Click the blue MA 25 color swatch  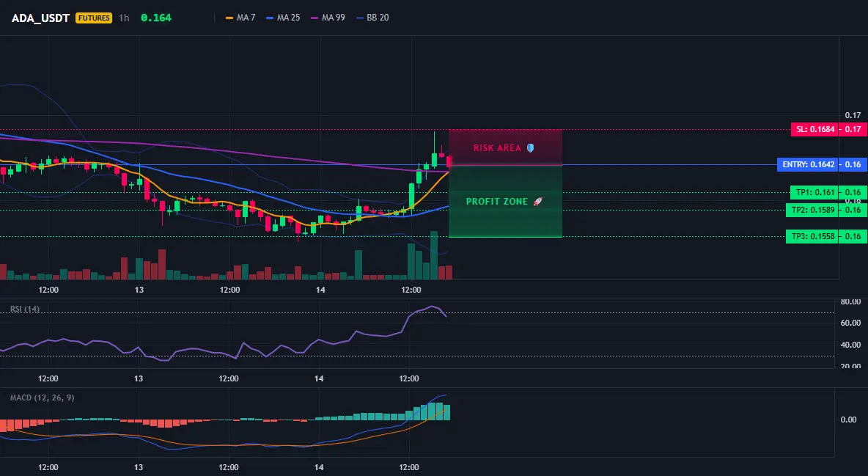point(270,18)
